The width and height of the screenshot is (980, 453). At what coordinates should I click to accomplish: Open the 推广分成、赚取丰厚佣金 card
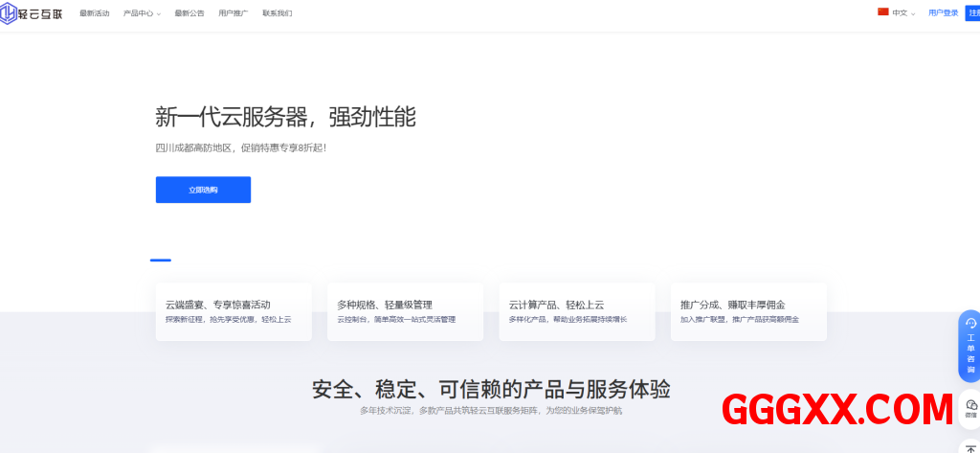point(748,311)
